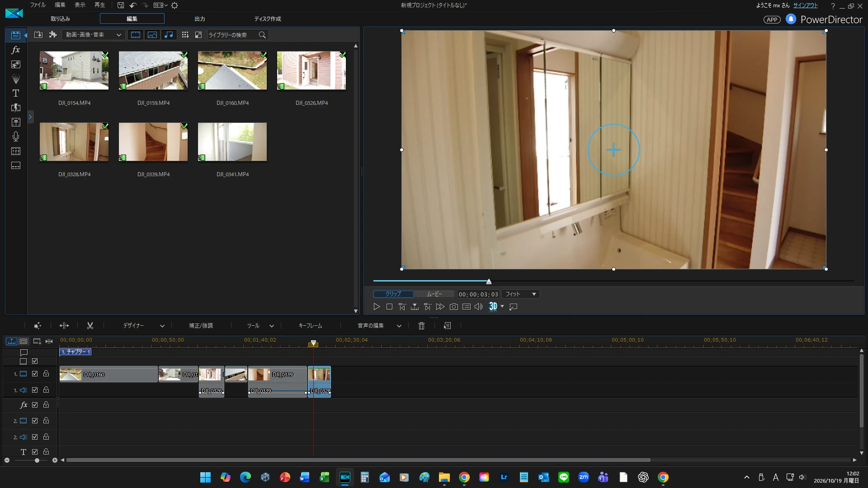Viewport: 868px width, 488px height.
Task: Toggle the title track enable checkbox
Action: (35, 452)
